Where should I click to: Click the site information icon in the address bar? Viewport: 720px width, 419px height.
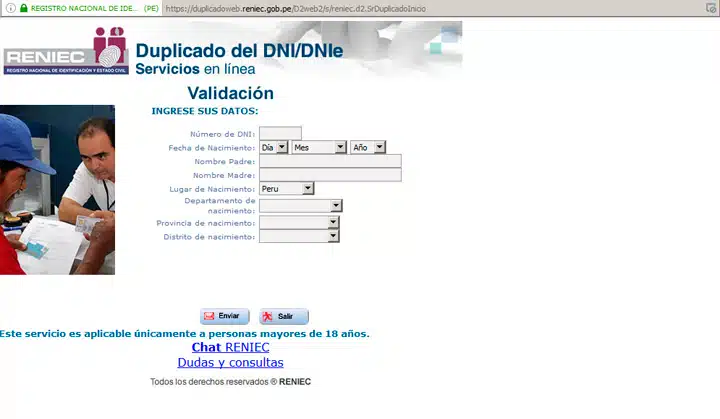point(10,8)
